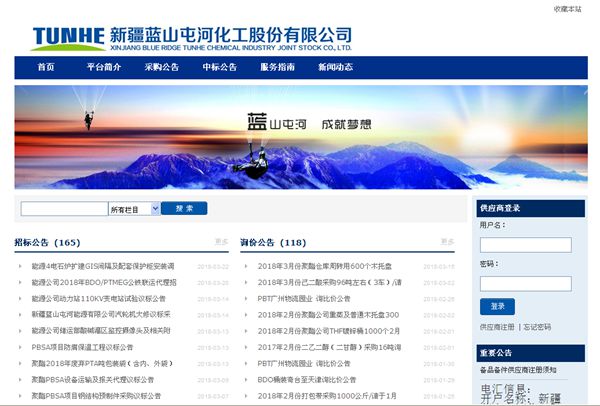This screenshot has width=600, height=406.
Task: Click the TUNHE company logo
Action: (x=67, y=35)
